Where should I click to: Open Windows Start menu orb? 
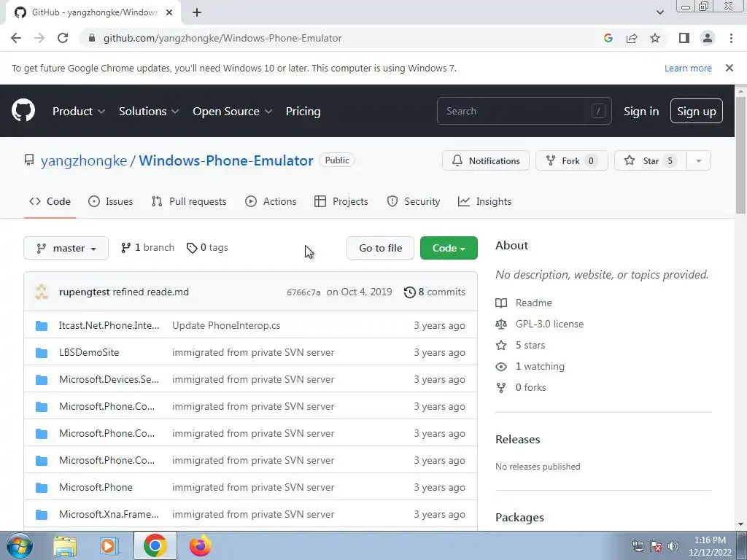tap(20, 545)
